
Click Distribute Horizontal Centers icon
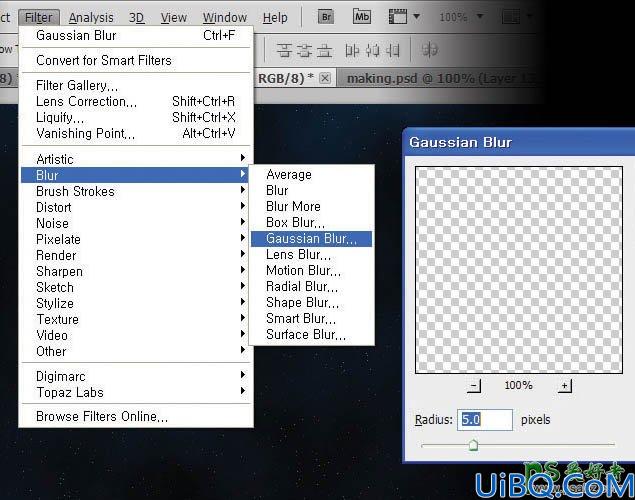pyautogui.click(x=372, y=51)
